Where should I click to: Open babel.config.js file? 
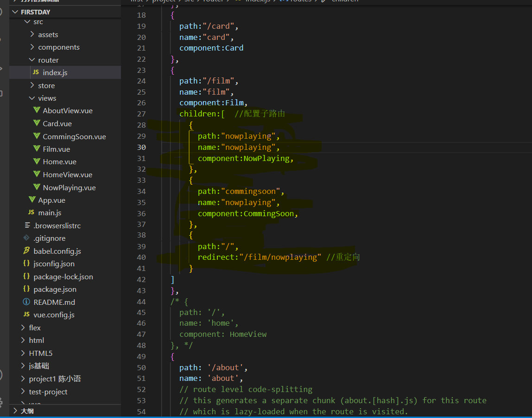57,251
